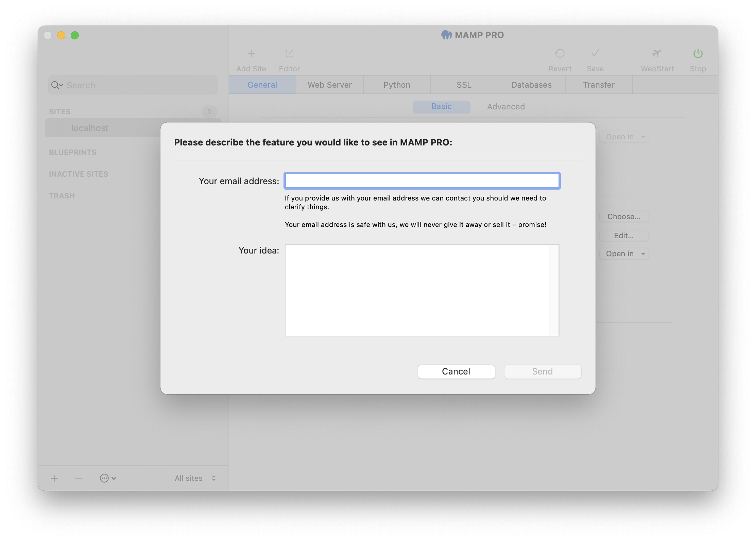The width and height of the screenshot is (756, 541).
Task: Select the localhost site row
Action: click(133, 128)
